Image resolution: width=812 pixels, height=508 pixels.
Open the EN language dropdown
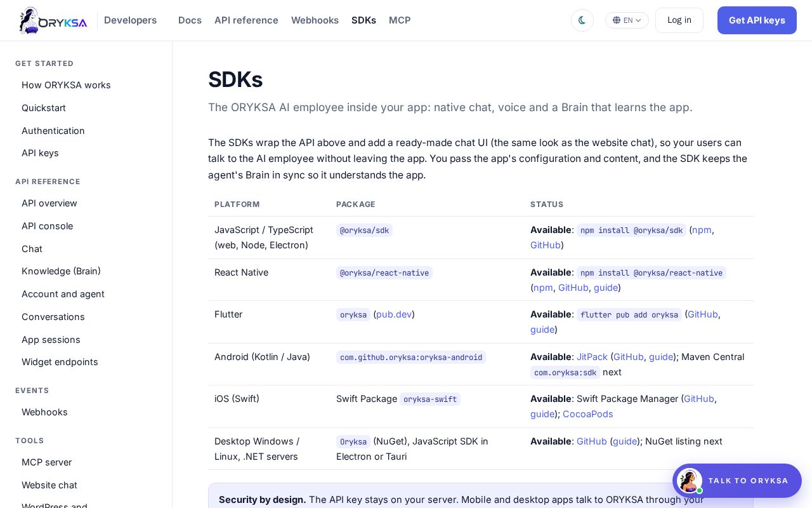[x=627, y=20]
